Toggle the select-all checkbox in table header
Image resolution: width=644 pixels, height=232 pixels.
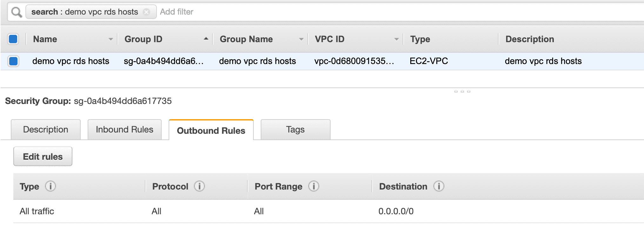13,39
